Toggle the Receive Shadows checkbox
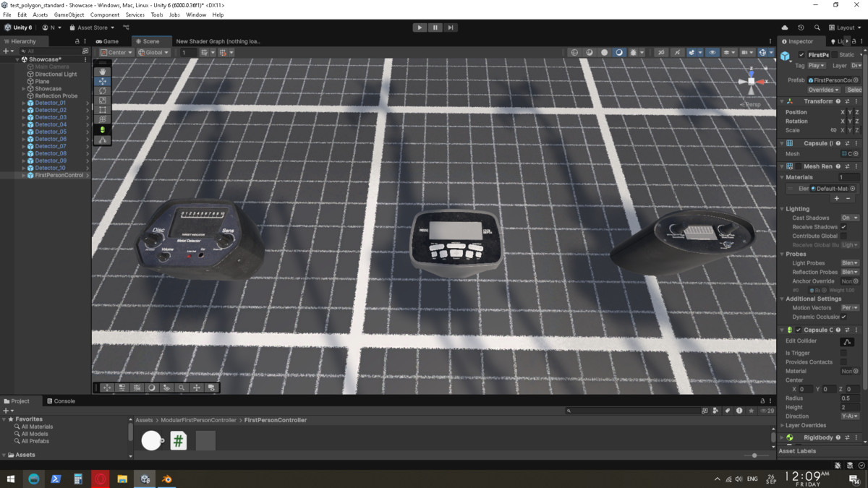Viewport: 868px width, 488px height. [x=843, y=227]
